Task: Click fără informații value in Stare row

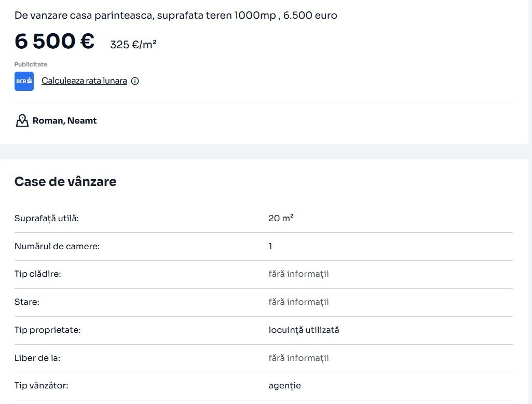Action: 298,302
